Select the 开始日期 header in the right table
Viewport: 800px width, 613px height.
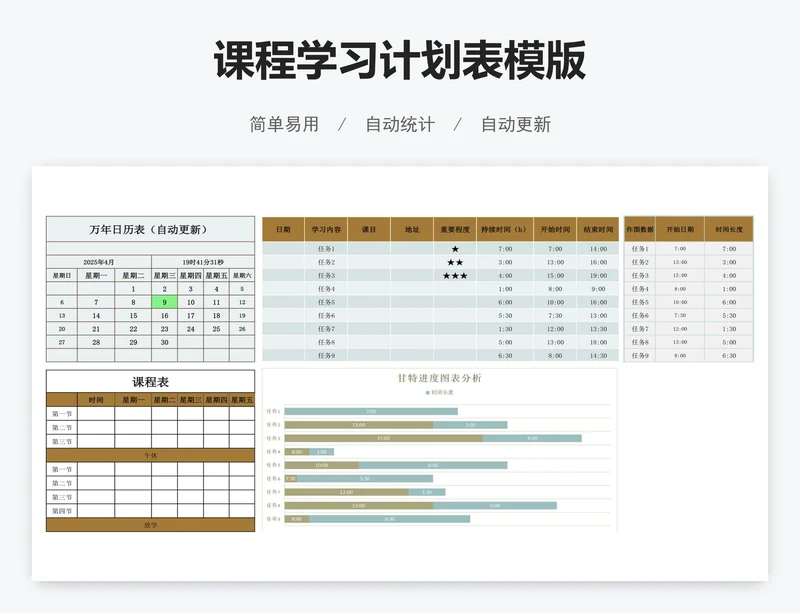click(680, 229)
